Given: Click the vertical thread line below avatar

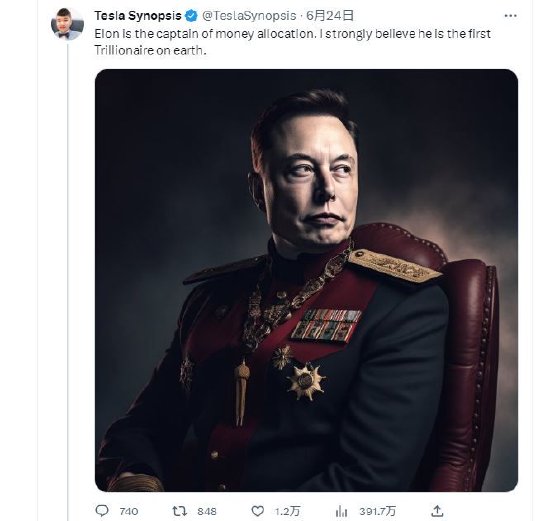Looking at the screenshot, I should click(x=67, y=281).
